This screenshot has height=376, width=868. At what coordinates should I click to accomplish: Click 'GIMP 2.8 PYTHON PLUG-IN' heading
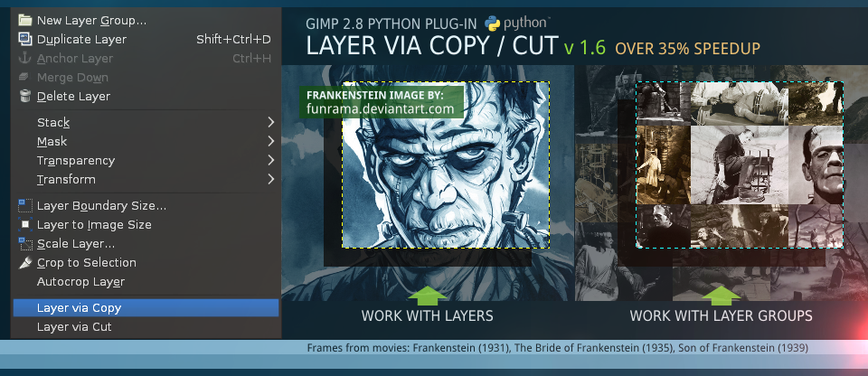tap(392, 23)
